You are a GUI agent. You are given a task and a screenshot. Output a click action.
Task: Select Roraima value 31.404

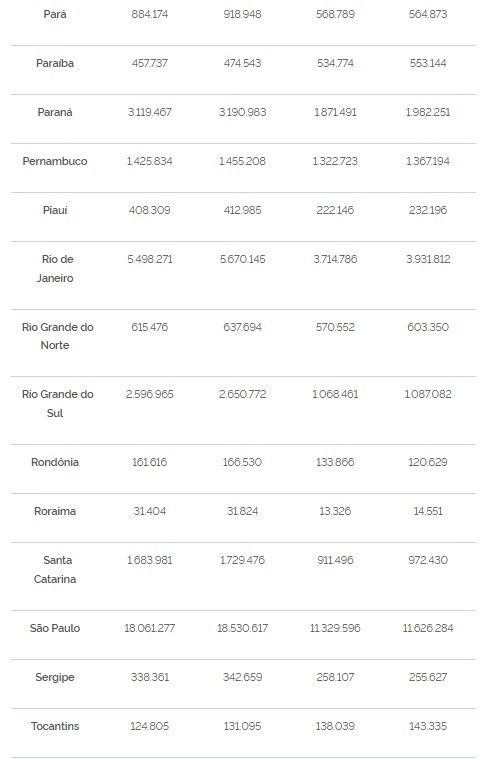tap(150, 511)
